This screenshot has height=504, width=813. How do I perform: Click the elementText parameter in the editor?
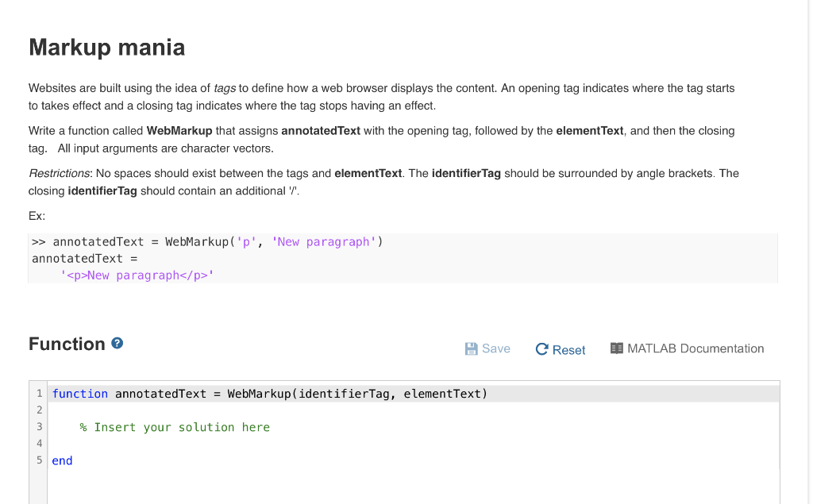pos(442,393)
